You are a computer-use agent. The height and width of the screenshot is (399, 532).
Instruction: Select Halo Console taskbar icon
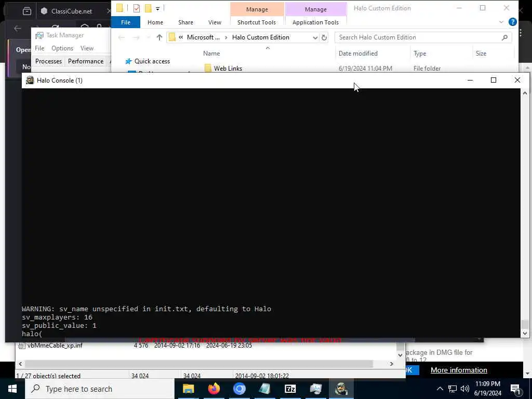click(341, 389)
